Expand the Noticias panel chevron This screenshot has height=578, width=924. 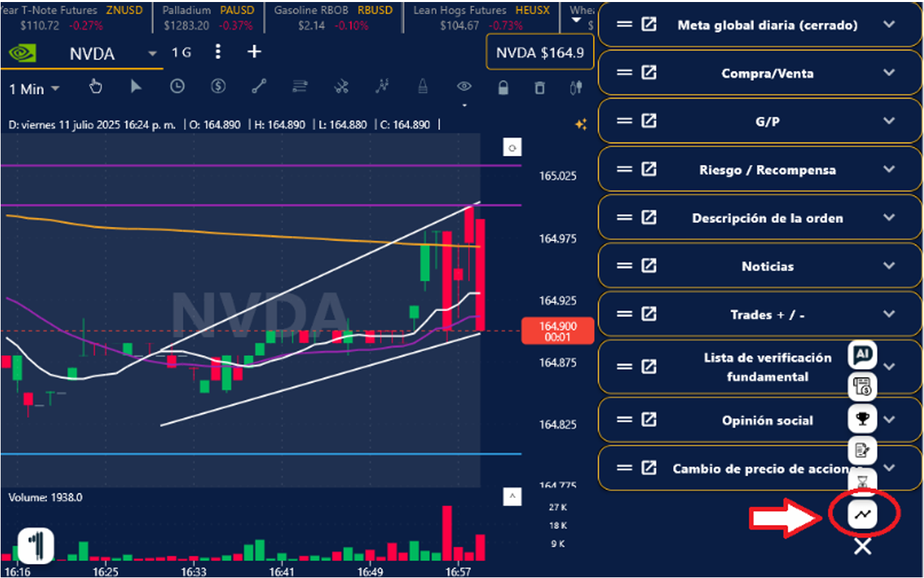[889, 265]
